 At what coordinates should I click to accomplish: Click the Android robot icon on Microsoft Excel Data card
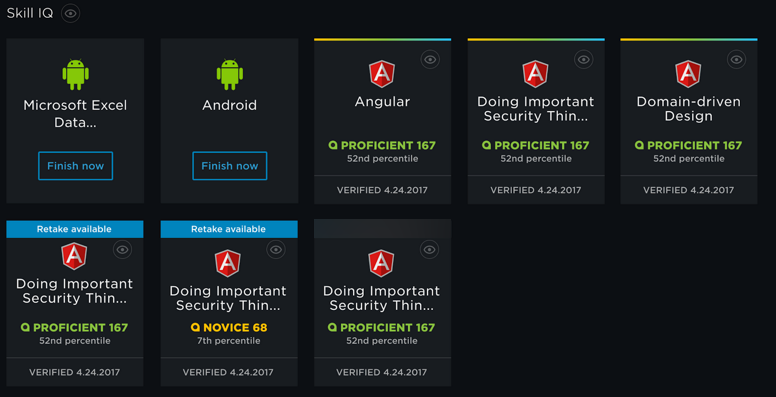[x=75, y=74]
